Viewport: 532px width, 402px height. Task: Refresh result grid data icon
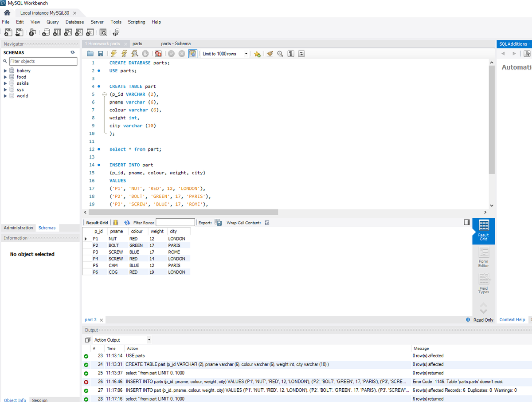click(x=127, y=222)
